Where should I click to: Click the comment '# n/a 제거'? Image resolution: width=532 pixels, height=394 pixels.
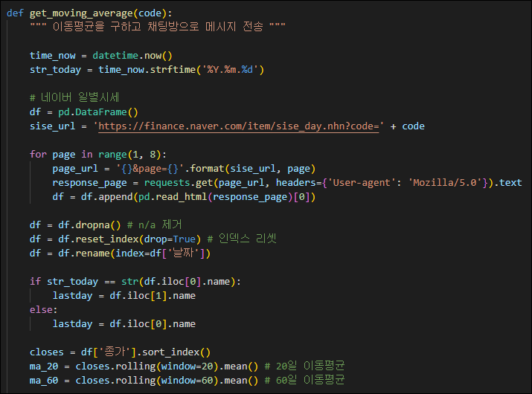(x=154, y=225)
